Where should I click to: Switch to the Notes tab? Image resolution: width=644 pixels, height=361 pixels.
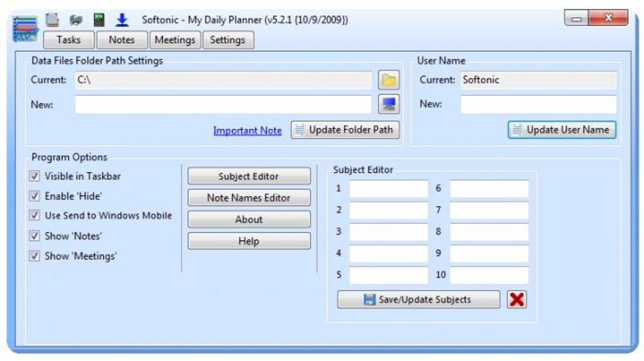tap(122, 40)
